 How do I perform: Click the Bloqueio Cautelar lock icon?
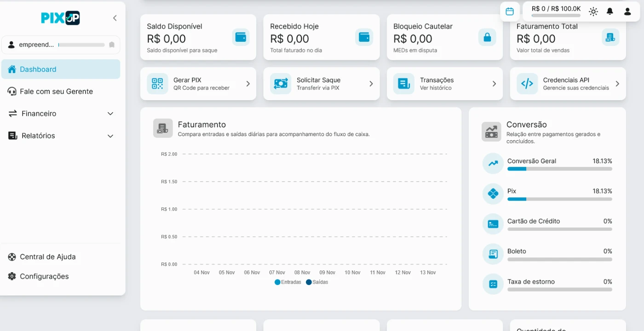(x=487, y=37)
